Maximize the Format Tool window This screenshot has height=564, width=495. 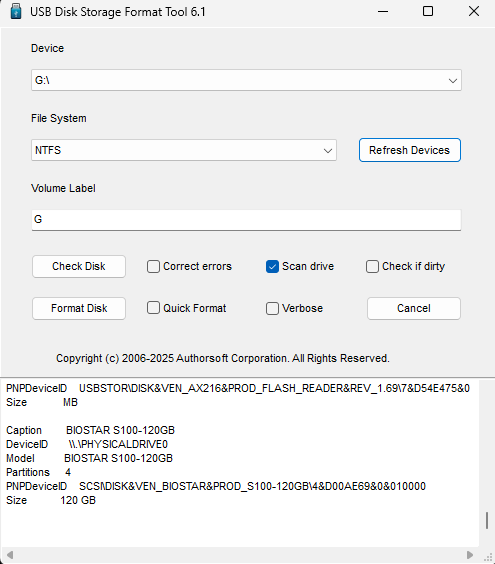pos(428,12)
